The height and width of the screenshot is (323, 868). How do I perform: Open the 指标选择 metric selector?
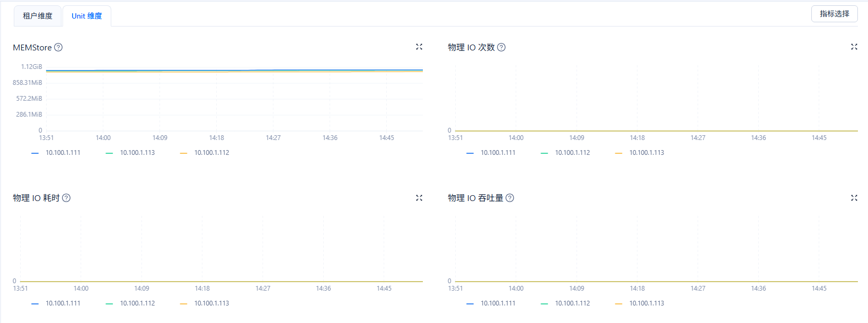tap(834, 14)
